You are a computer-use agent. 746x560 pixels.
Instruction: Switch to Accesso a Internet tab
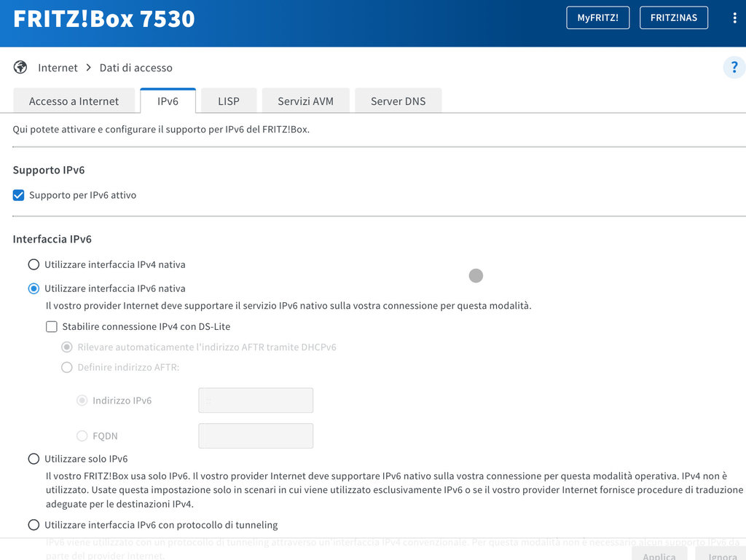click(x=74, y=100)
